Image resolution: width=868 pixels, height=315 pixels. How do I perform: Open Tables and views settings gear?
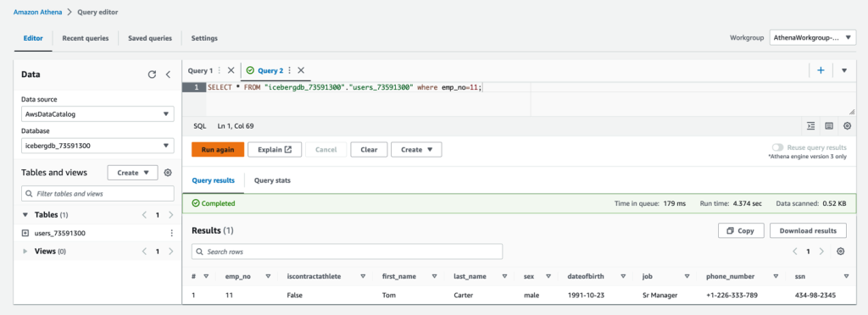(169, 173)
